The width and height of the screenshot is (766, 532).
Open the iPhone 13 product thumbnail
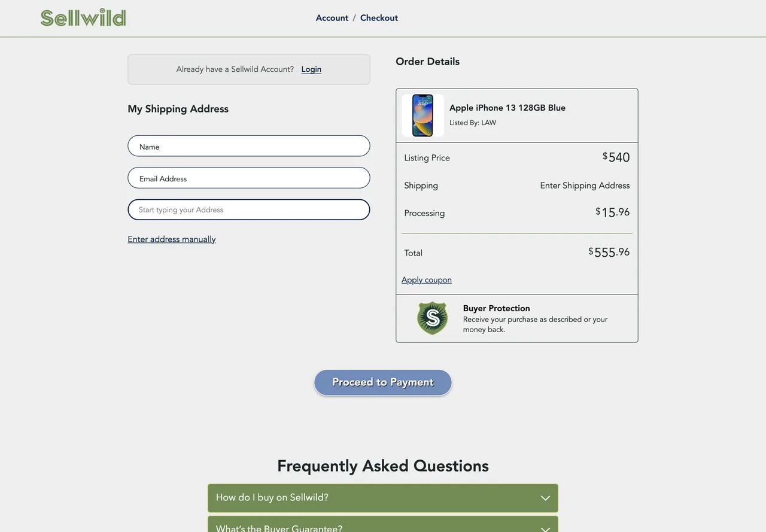(422, 115)
